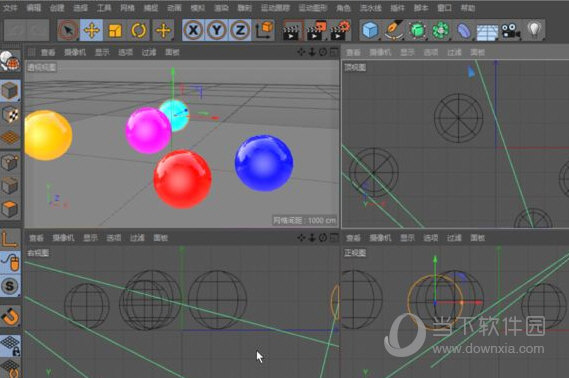
Task: Switch the coordinate system icon
Action: pyautogui.click(x=265, y=30)
